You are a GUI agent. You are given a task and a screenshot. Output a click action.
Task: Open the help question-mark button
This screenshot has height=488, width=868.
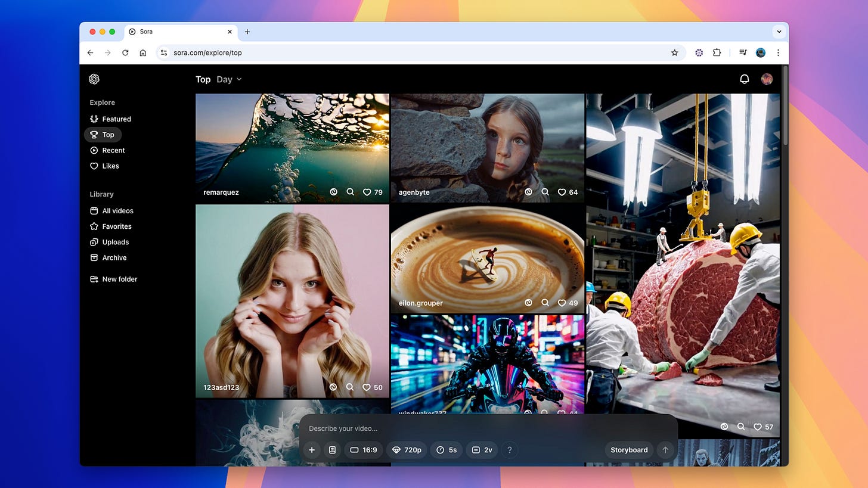510,450
